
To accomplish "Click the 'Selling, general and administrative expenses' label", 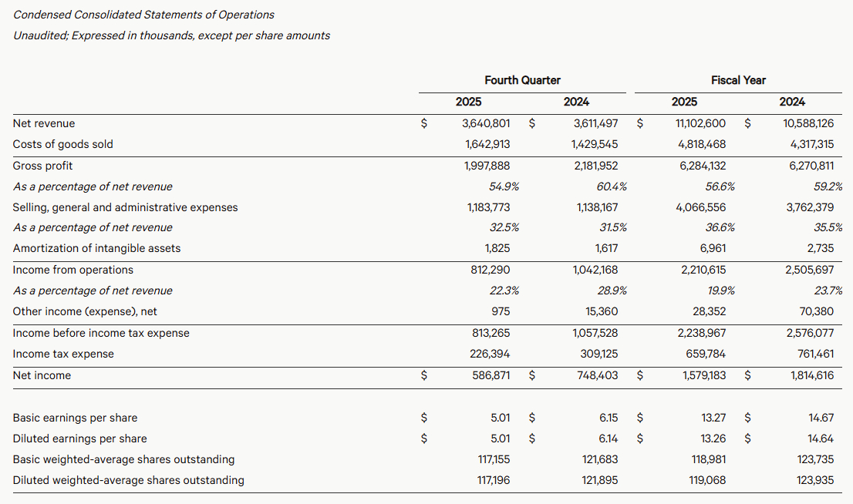I will point(125,207).
